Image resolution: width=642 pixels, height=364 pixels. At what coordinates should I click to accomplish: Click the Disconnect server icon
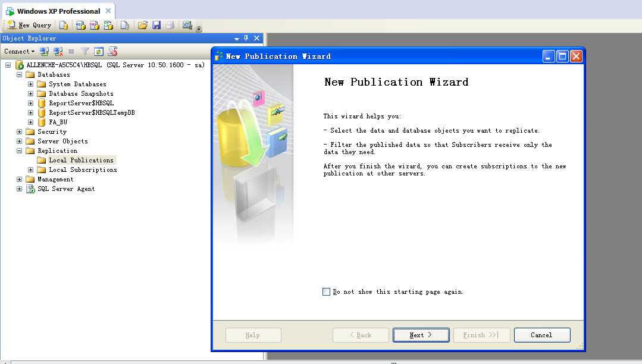coord(58,51)
